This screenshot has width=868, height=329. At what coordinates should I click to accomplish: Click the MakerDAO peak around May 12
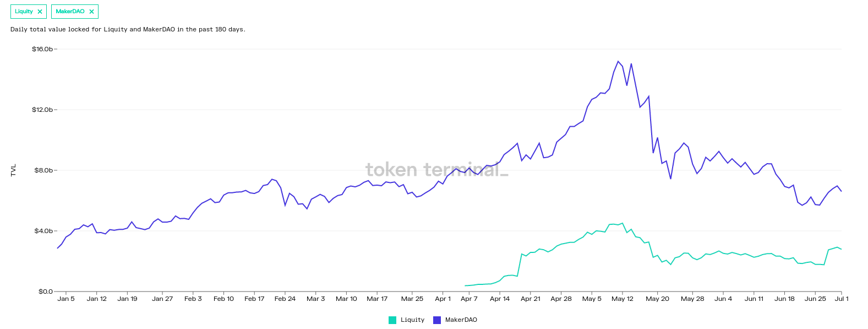[618, 61]
